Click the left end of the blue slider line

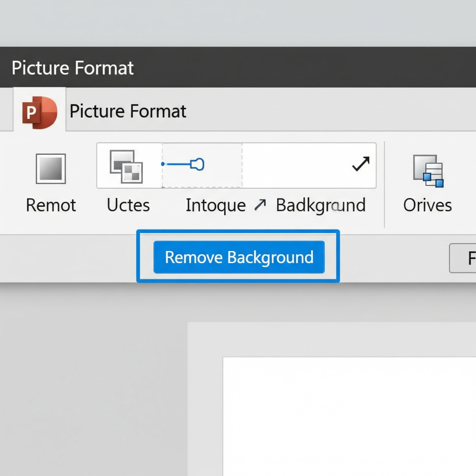coord(163,164)
